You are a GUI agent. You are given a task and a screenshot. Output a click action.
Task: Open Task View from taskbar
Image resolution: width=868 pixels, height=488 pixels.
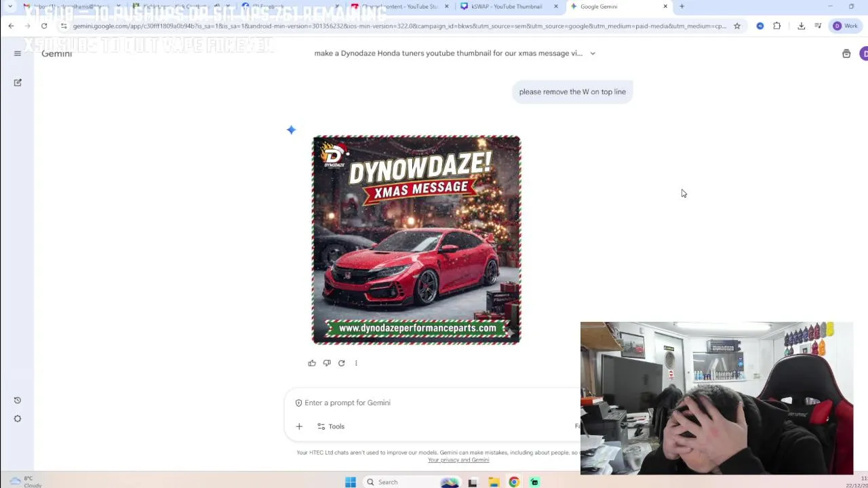coord(473,482)
